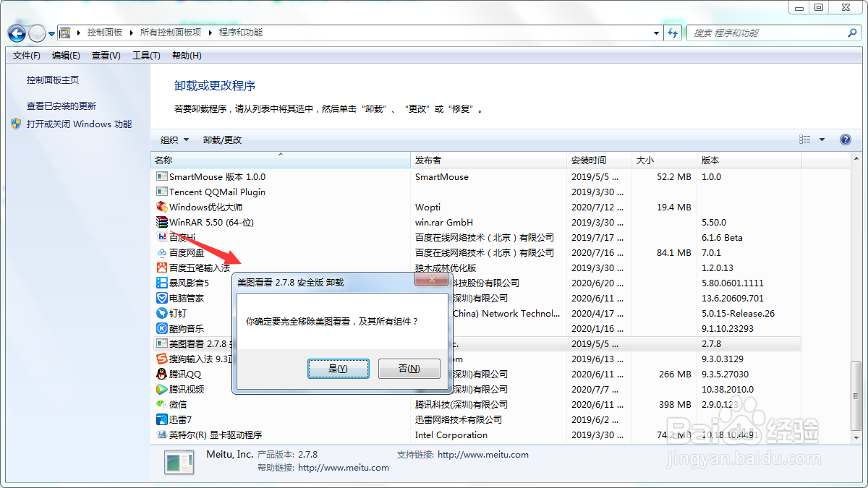Close the 美图看看 uninstall dialog
868x488 pixels.
coord(433,278)
